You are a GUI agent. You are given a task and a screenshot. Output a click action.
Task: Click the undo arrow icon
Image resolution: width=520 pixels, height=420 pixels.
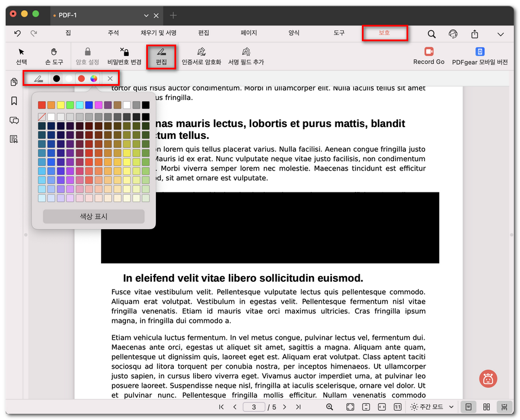[x=18, y=34]
